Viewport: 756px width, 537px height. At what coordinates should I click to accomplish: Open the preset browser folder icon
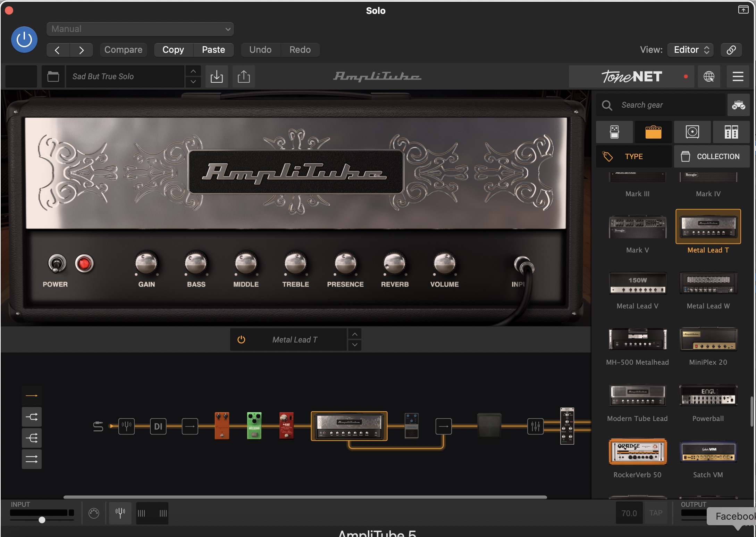click(53, 76)
